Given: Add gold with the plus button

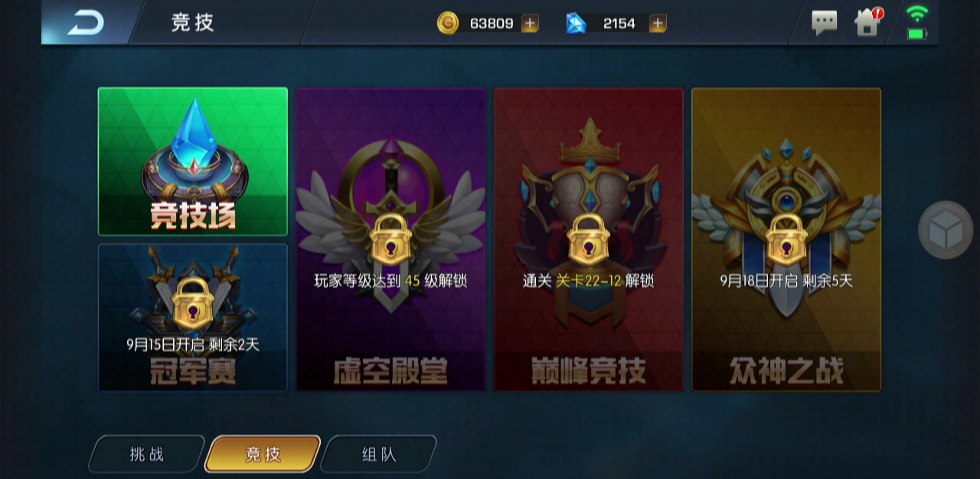Looking at the screenshot, I should (530, 23).
